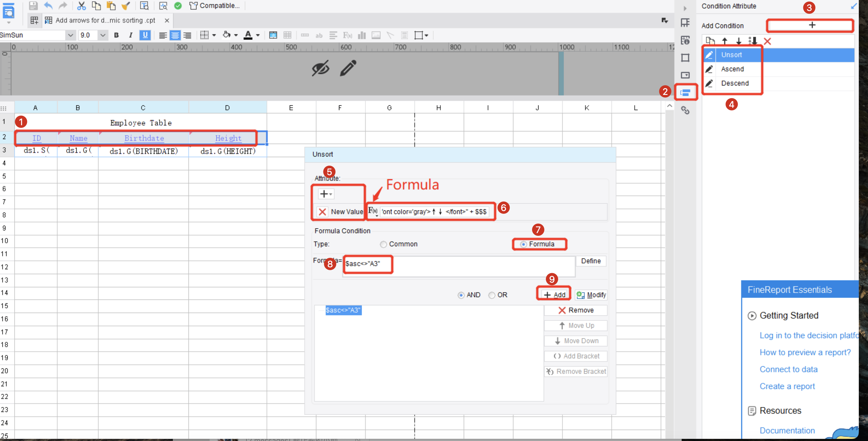Select the Unsort condition item
Viewport: 868px width, 441px height.
(779, 55)
